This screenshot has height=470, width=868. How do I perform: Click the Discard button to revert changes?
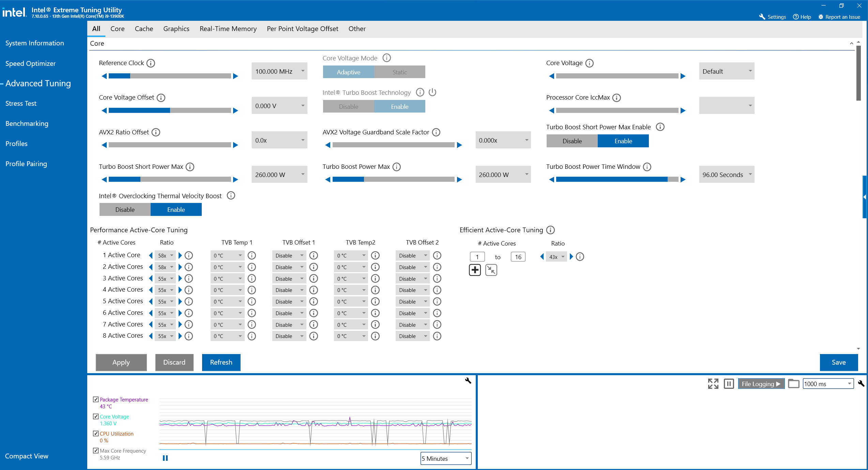coord(173,362)
